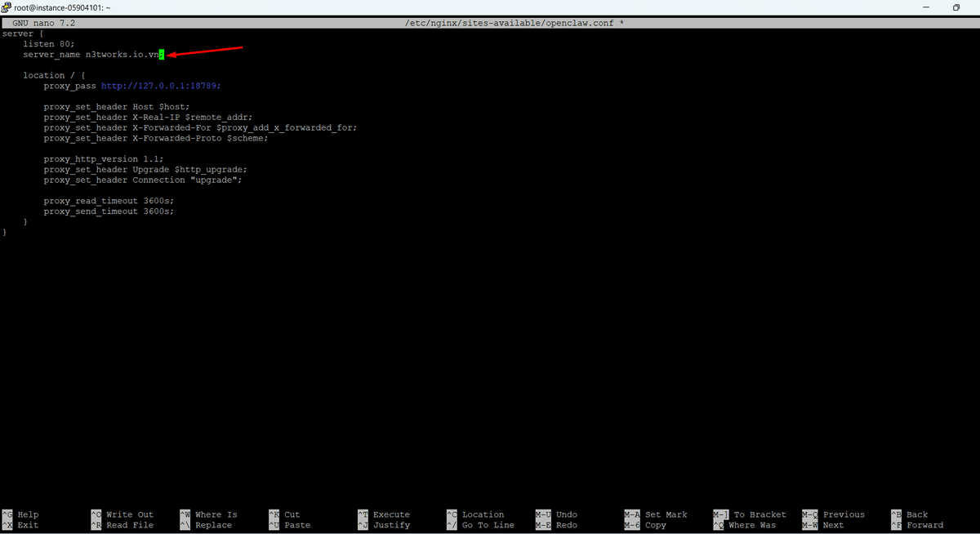
Task: Click the proxy_pass URL http://127.0.0.1:18789
Action: (x=160, y=86)
